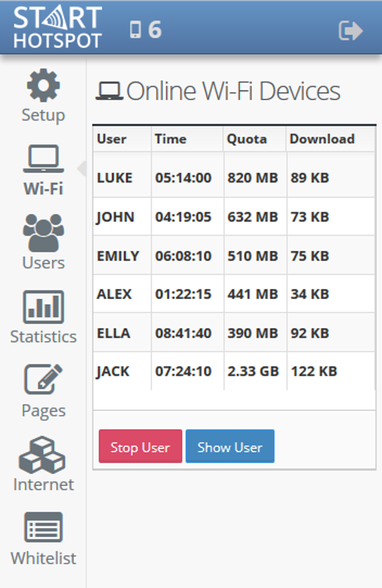Click the Quota column header
The height and width of the screenshot is (588, 382).
click(x=247, y=139)
